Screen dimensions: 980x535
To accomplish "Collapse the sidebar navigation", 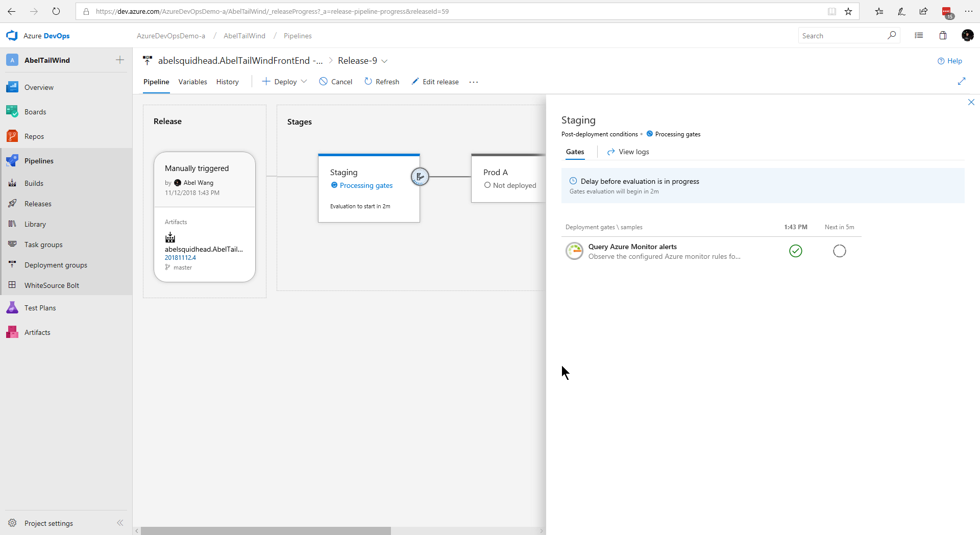I will [120, 523].
